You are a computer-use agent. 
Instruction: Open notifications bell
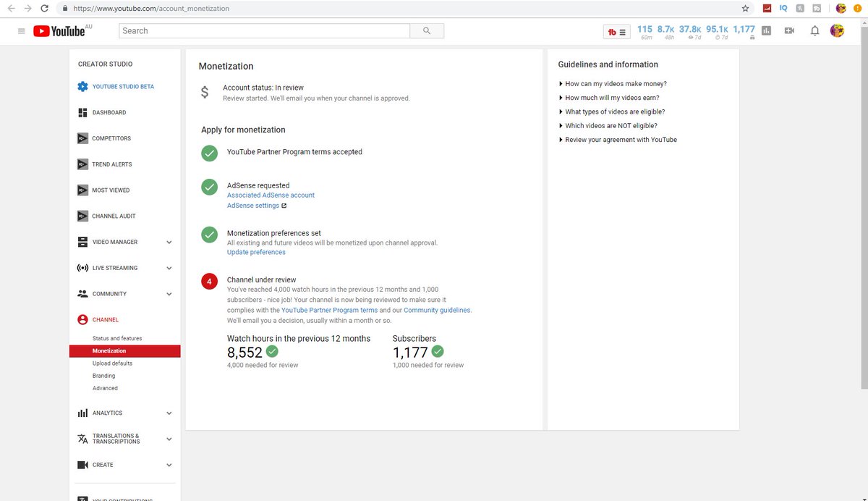click(815, 31)
